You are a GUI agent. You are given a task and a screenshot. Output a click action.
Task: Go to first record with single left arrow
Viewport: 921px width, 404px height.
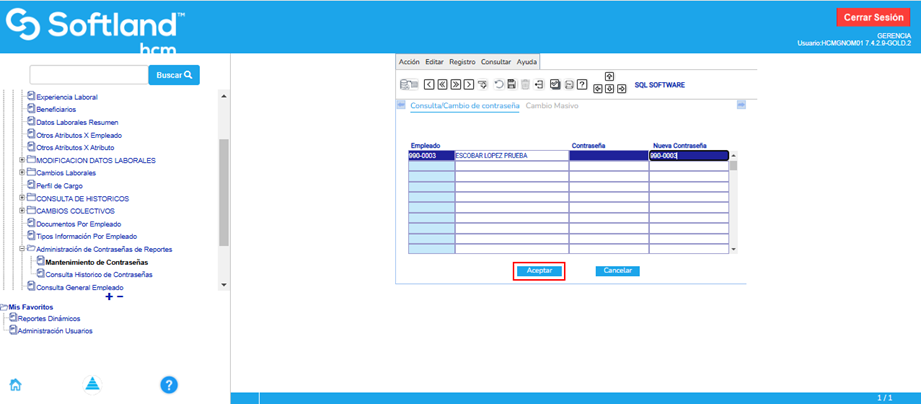click(x=429, y=85)
